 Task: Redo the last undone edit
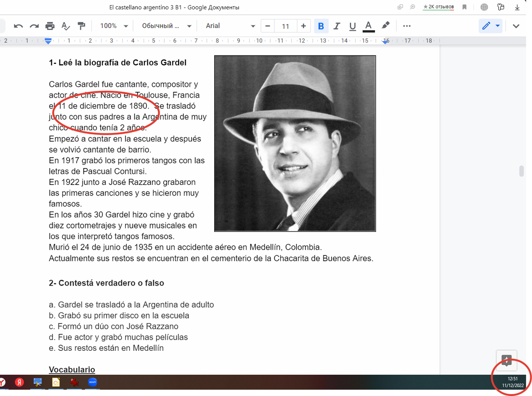point(34,26)
